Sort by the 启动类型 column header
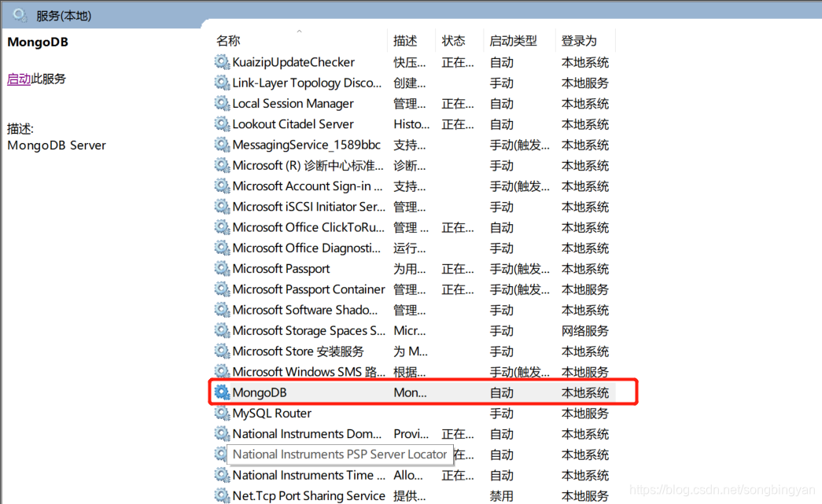 tap(513, 40)
